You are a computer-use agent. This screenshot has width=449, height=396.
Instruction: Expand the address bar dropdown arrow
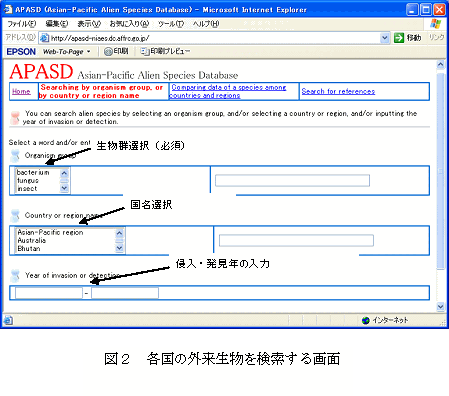tap(385, 38)
